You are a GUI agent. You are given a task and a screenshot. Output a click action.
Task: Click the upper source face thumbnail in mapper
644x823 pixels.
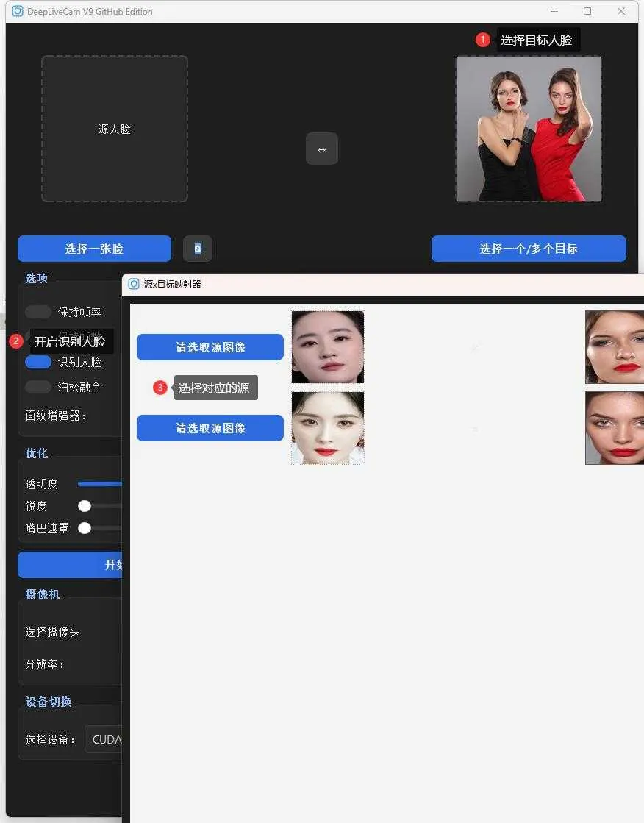(x=327, y=347)
